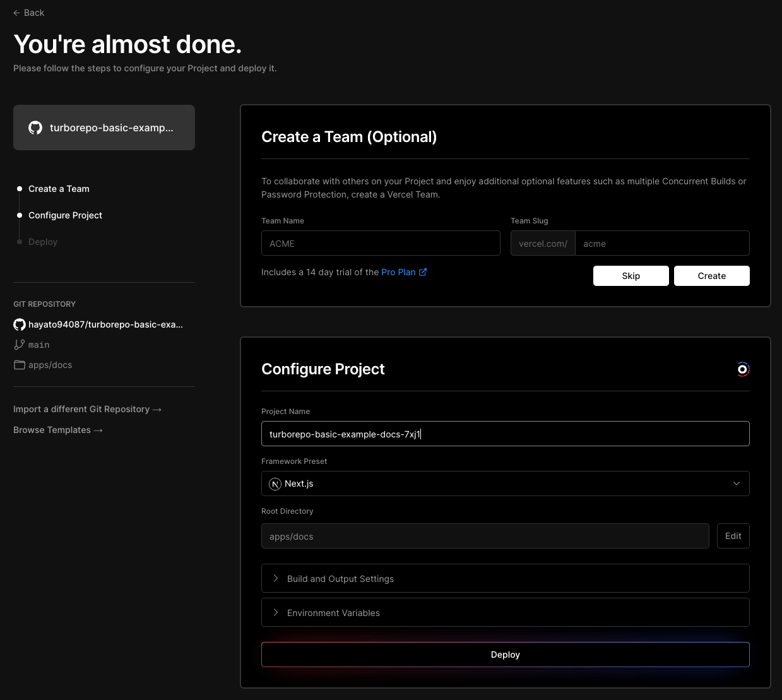Image resolution: width=782 pixels, height=700 pixels.
Task: Click the Create team button
Action: point(712,276)
